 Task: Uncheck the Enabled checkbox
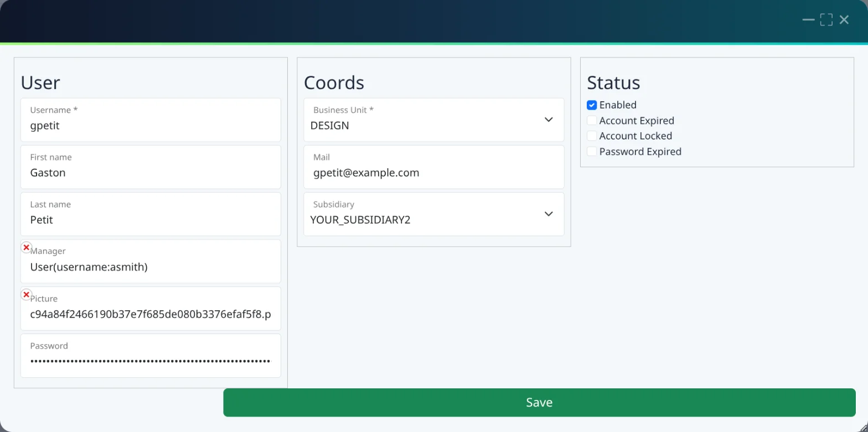click(x=592, y=105)
